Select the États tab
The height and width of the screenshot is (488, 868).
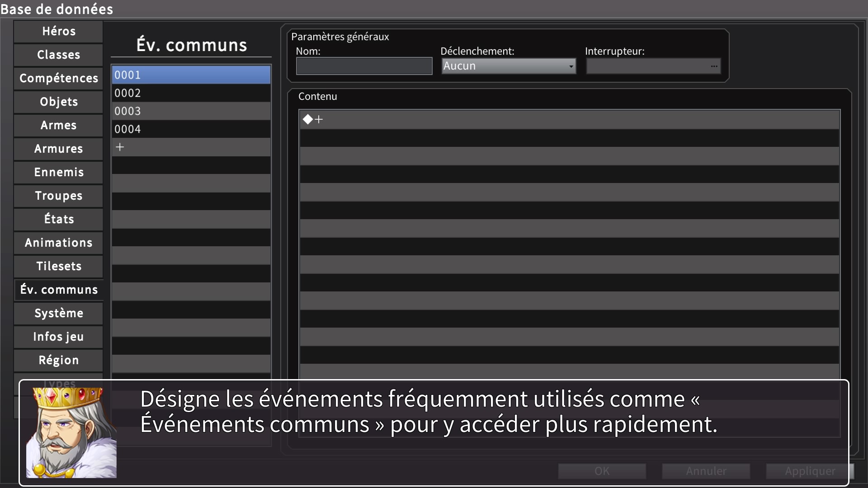(58, 219)
